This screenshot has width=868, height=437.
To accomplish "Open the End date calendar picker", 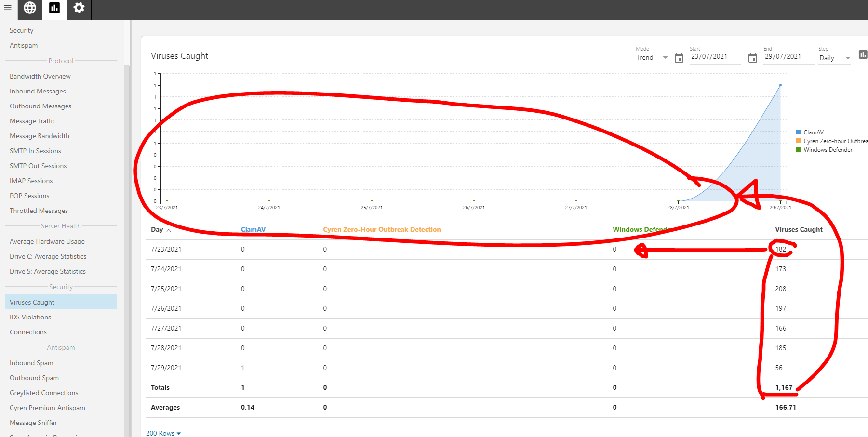I will coord(752,58).
